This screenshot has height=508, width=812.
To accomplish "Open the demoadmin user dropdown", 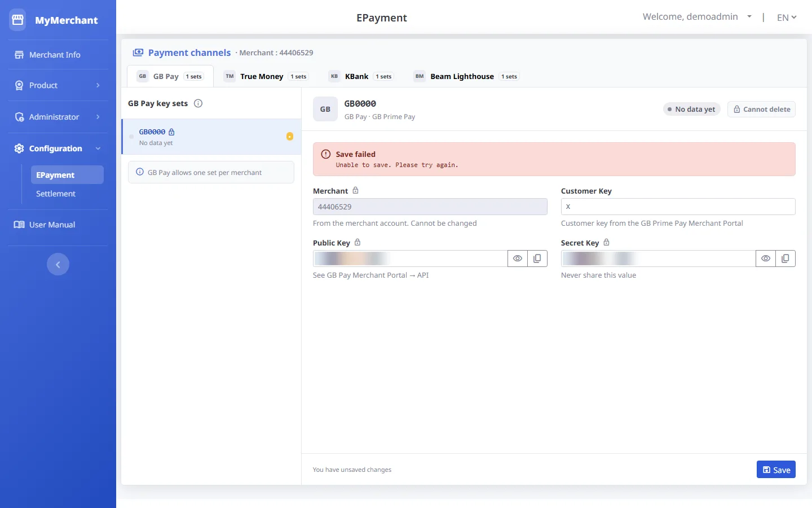I will 697,17.
